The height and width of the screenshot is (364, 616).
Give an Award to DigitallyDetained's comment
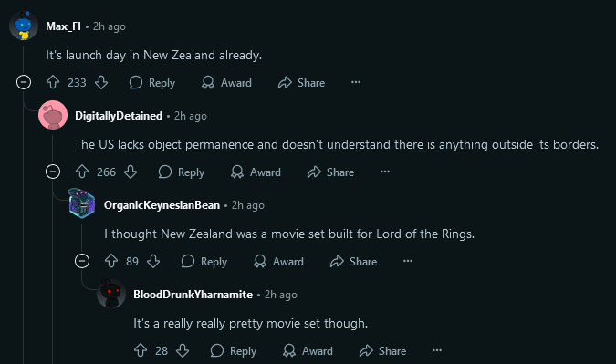(256, 172)
